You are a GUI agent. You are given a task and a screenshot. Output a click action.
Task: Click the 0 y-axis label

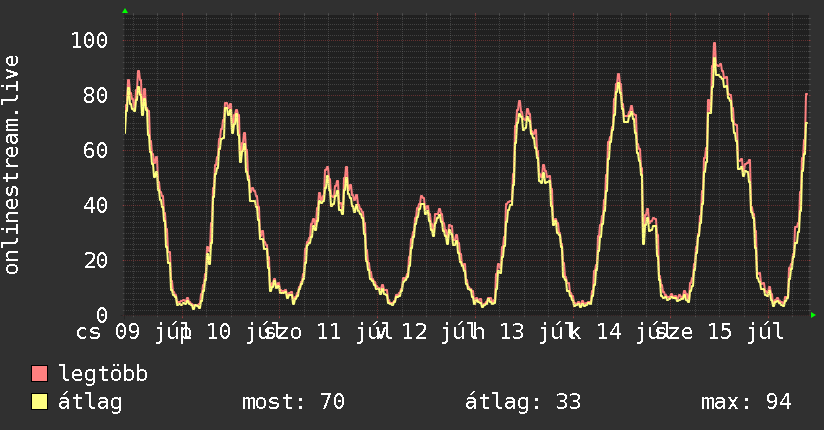[x=102, y=315]
